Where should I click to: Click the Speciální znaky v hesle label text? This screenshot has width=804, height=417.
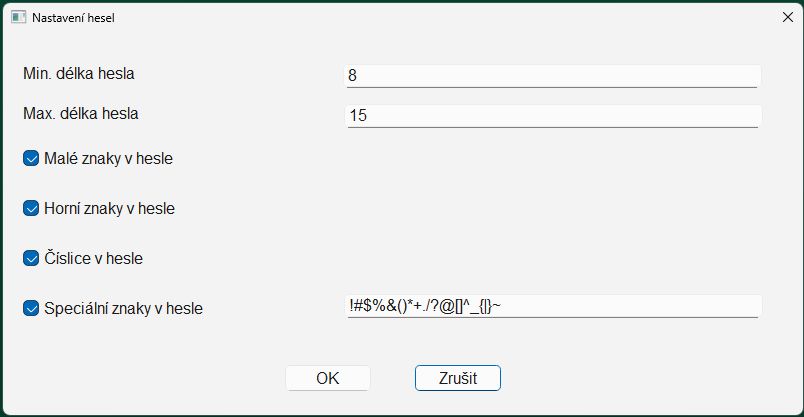point(124,308)
